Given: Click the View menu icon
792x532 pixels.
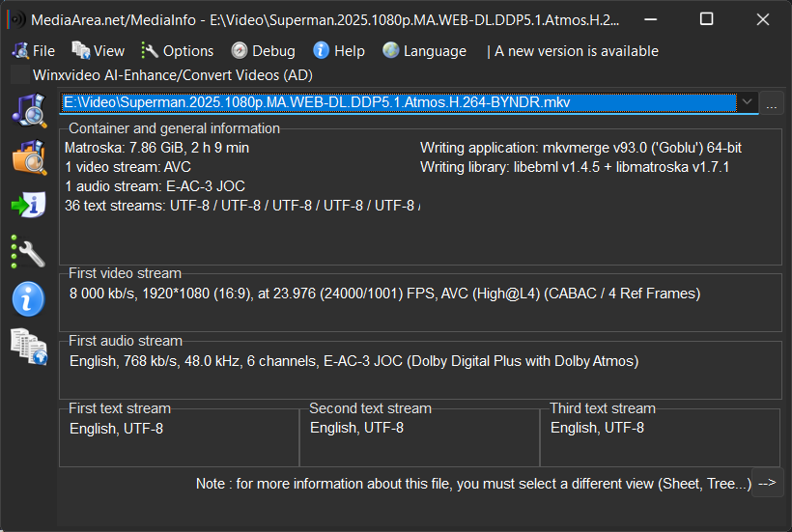Looking at the screenshot, I should (80, 50).
